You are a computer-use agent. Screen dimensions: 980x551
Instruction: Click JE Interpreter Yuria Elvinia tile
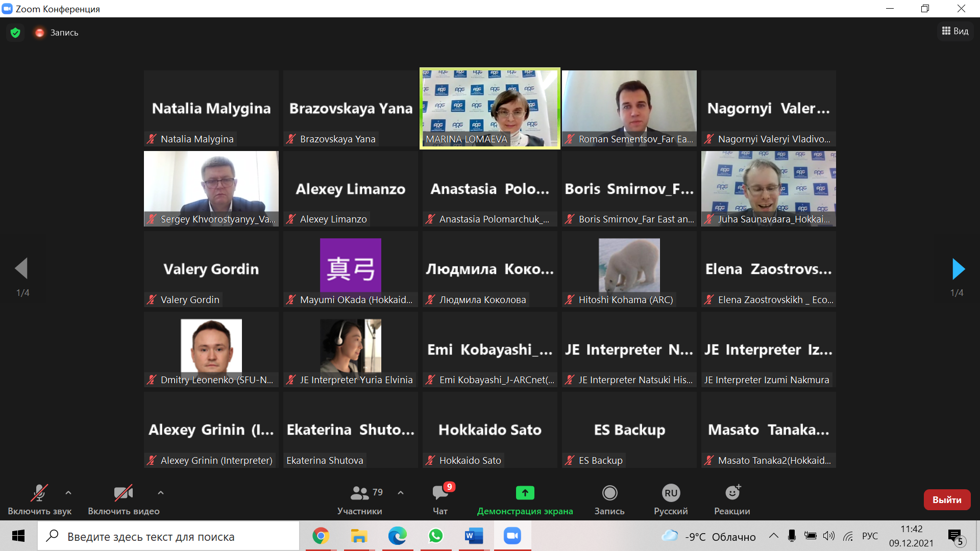click(351, 349)
